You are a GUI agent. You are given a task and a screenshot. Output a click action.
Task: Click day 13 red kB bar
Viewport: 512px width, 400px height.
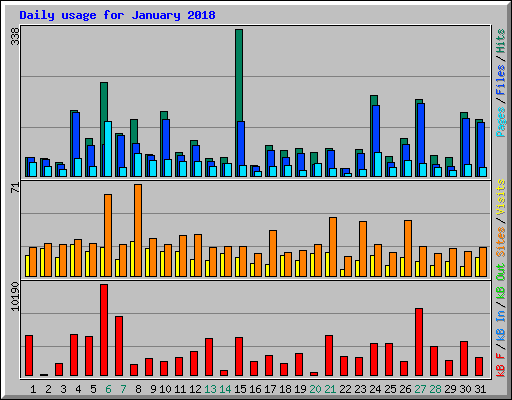[209, 357]
